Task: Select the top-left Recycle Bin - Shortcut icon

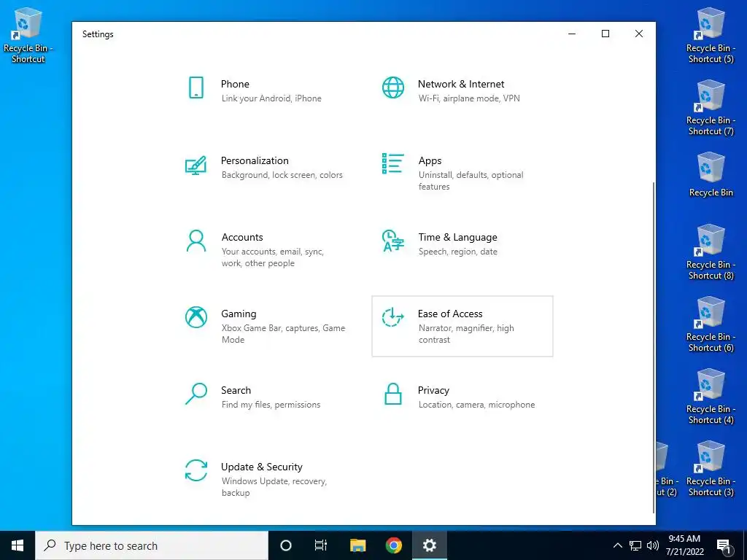Action: (28, 36)
